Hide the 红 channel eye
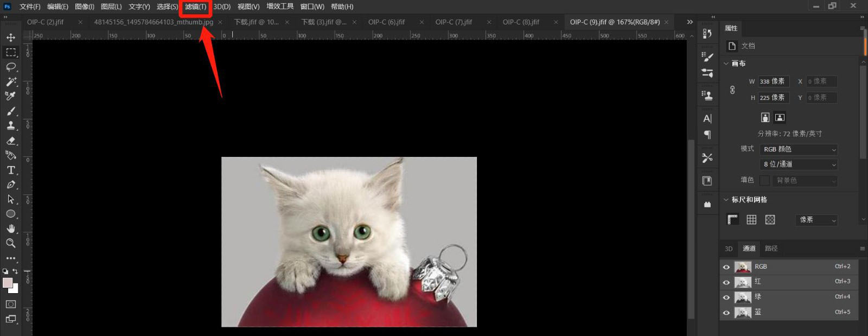 tap(726, 282)
